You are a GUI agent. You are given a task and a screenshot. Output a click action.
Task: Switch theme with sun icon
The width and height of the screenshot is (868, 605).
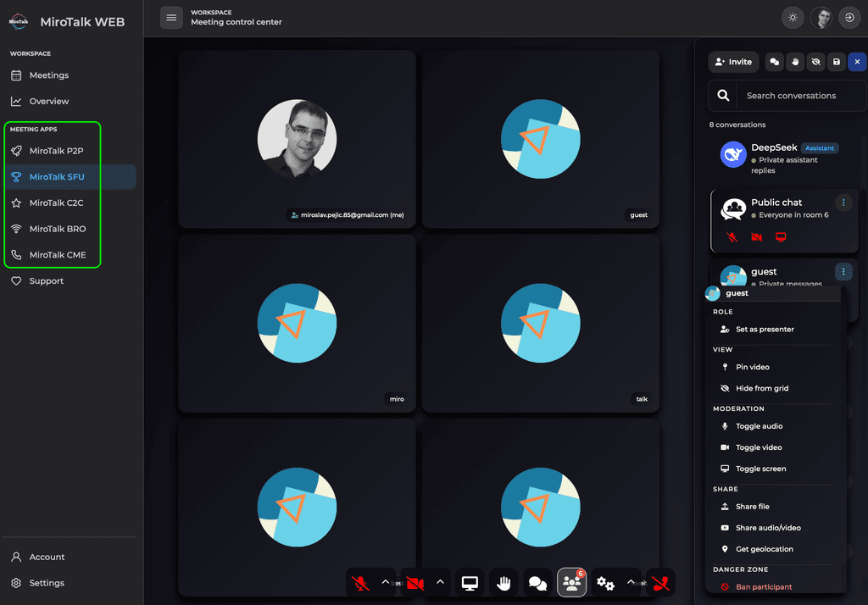coord(793,18)
